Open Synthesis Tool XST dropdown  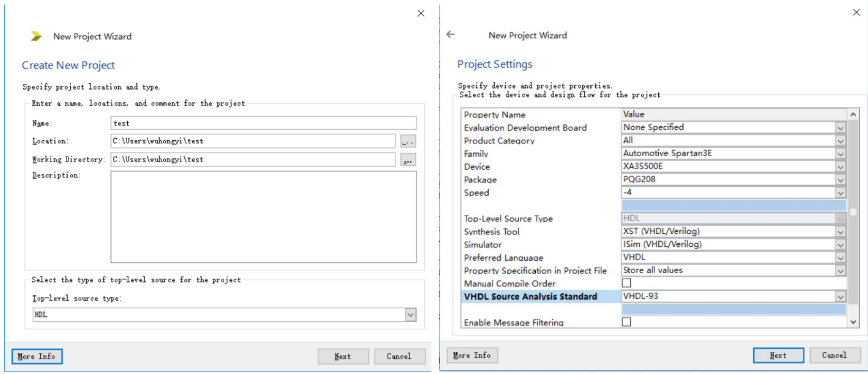point(841,232)
